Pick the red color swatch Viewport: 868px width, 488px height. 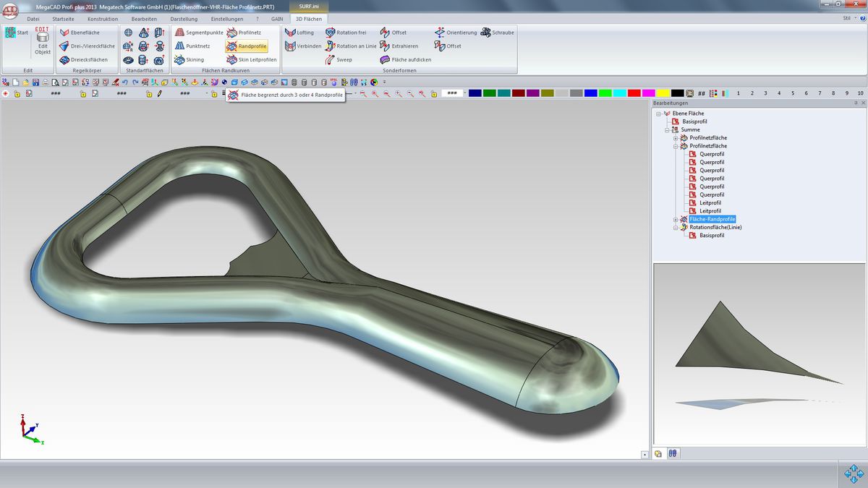(x=634, y=93)
